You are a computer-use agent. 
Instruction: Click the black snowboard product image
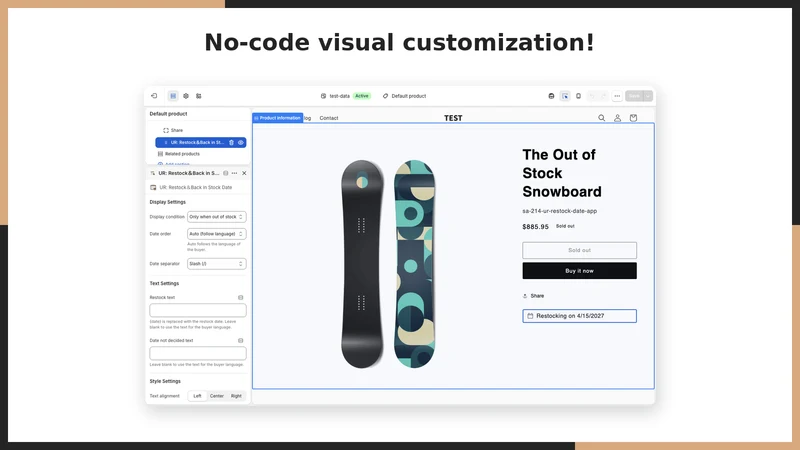[x=362, y=264]
